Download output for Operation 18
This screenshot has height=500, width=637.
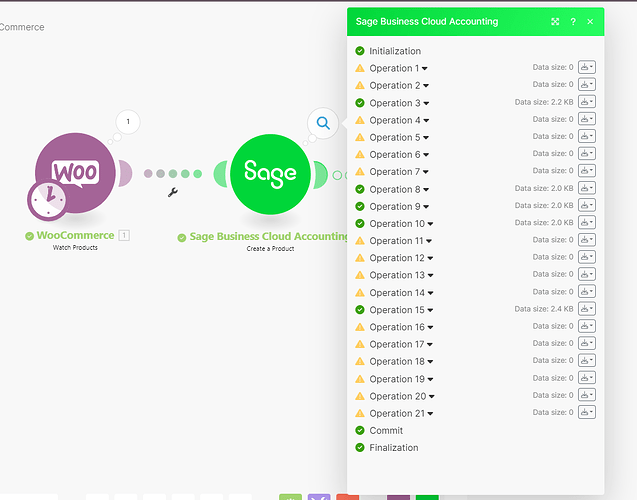pyautogui.click(x=587, y=360)
